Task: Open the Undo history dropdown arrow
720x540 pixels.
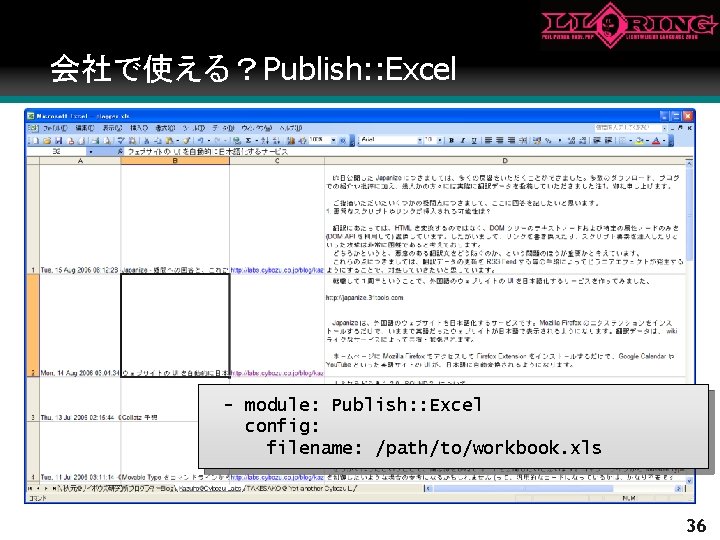Action: click(209, 141)
